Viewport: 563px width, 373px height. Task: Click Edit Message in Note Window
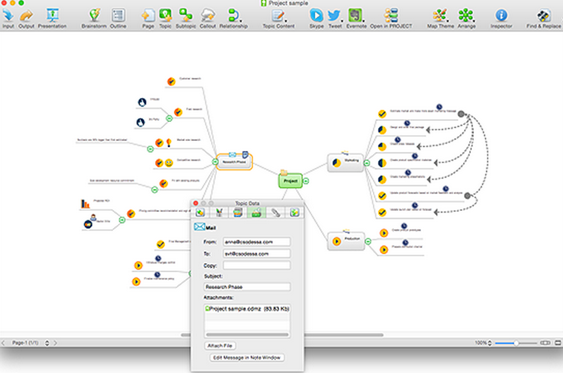click(247, 358)
